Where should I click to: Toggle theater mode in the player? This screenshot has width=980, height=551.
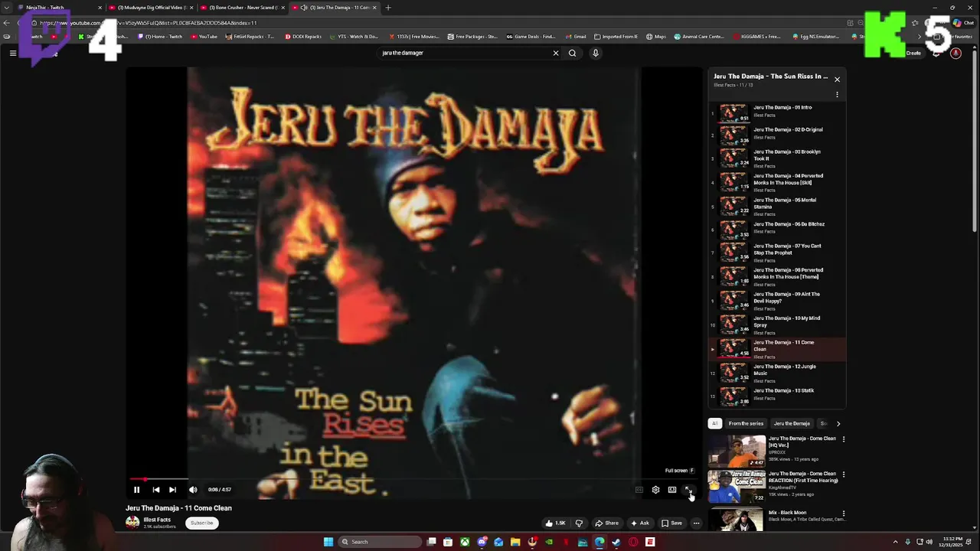click(x=672, y=490)
